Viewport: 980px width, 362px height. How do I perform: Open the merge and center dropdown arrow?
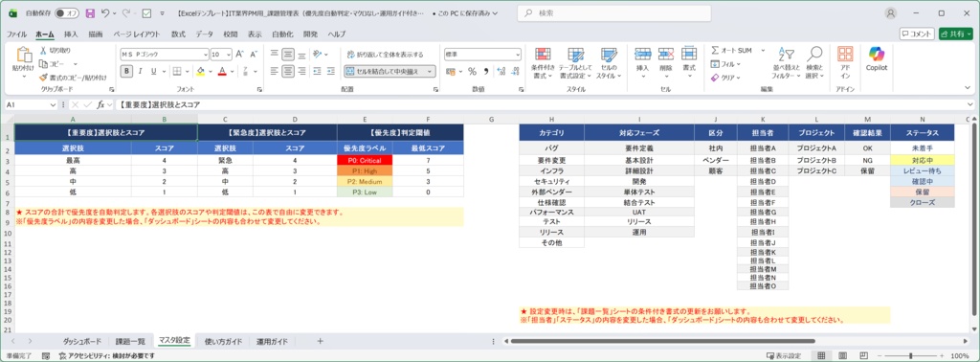click(431, 71)
